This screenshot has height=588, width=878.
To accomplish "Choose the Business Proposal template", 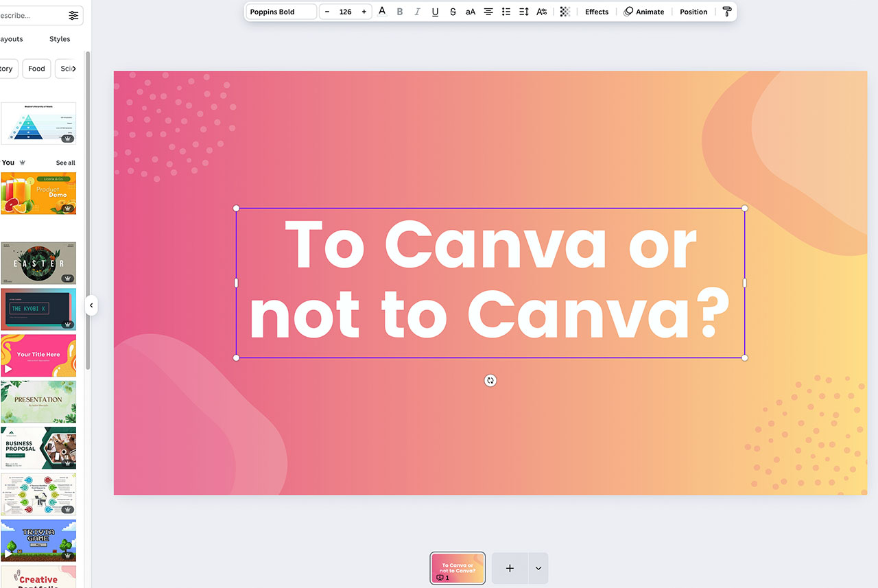I will pyautogui.click(x=38, y=448).
